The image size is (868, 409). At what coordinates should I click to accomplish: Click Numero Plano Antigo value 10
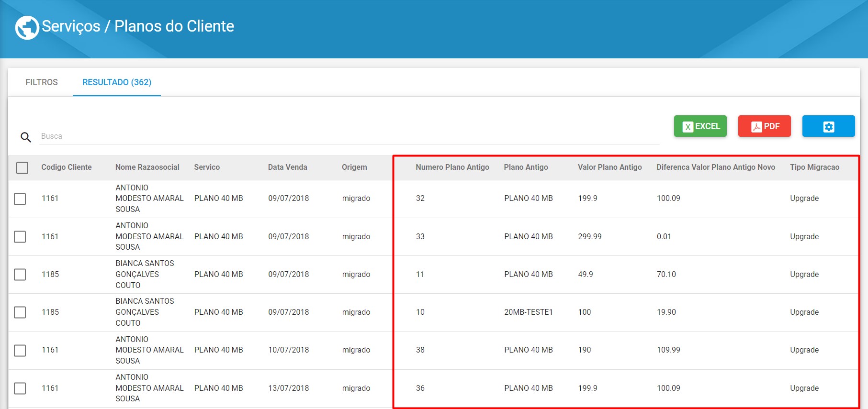[x=420, y=312]
